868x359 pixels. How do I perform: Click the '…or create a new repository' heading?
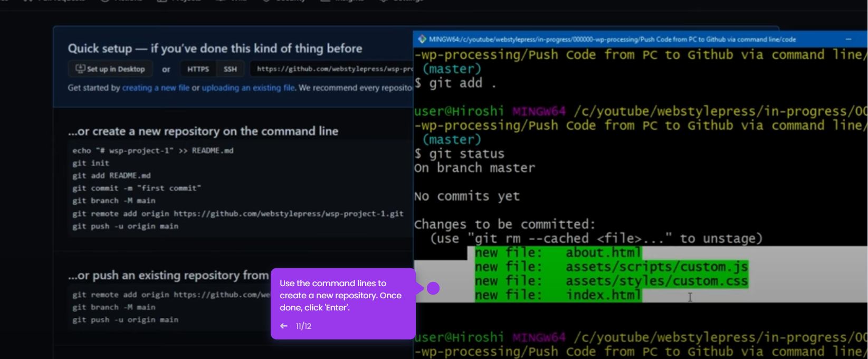203,131
